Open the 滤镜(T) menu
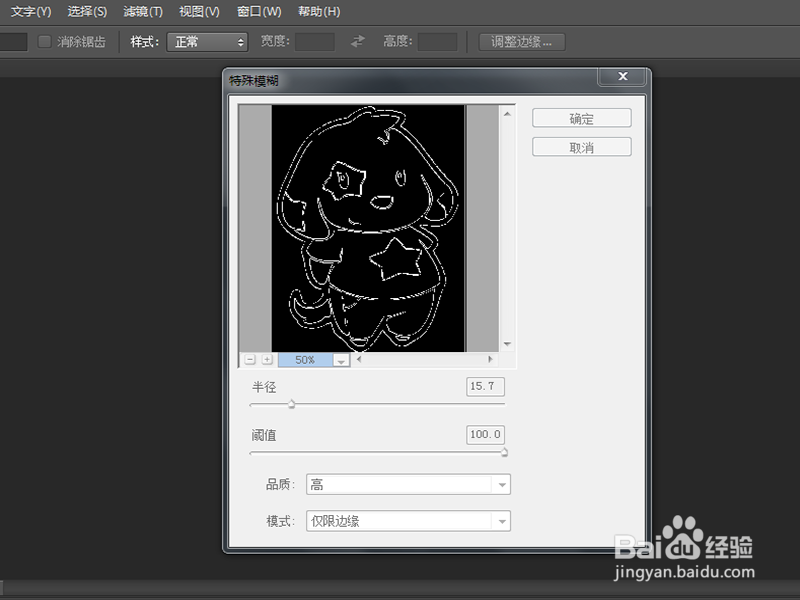Screen dimensions: 800x600 (143, 11)
